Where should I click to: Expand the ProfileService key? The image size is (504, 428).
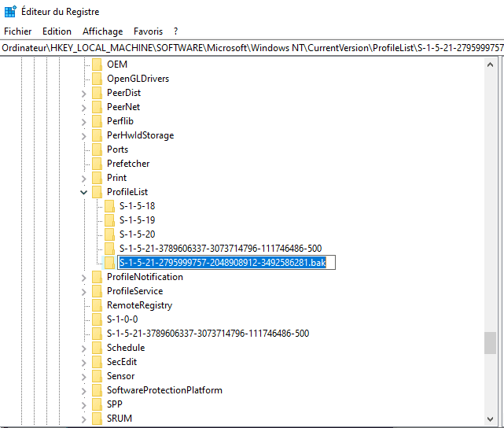(84, 292)
